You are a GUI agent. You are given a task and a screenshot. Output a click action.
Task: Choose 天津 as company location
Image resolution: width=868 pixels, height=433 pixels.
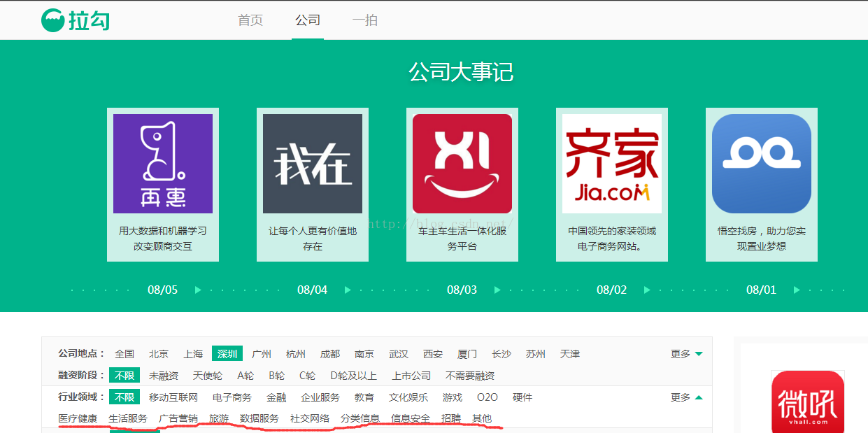(x=570, y=354)
